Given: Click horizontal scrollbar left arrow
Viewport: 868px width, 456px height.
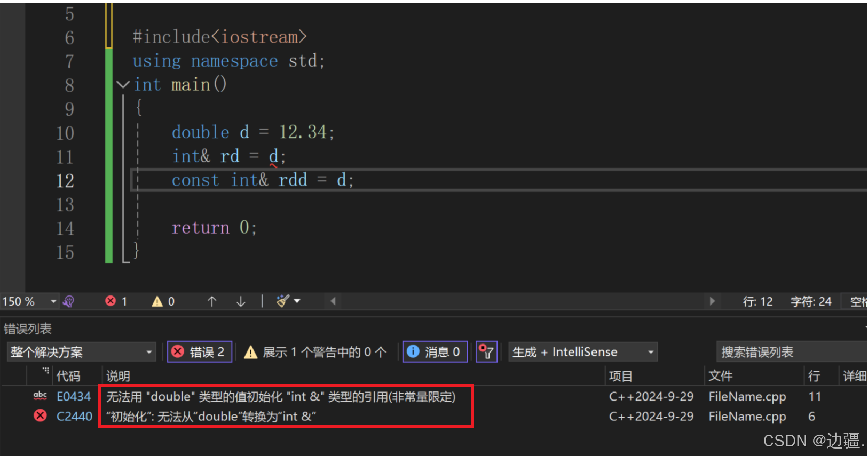Looking at the screenshot, I should 333,301.
